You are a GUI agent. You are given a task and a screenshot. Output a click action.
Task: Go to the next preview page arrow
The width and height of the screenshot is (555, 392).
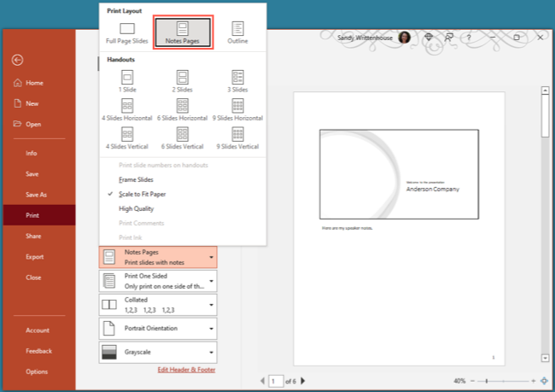(x=303, y=381)
